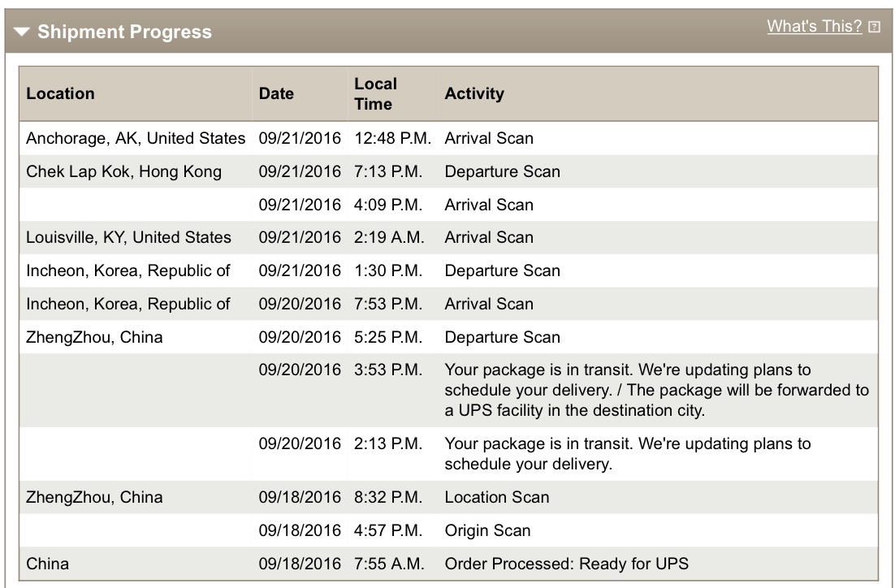Click the Origin Scan activity entry
895x588 pixels.
tap(487, 530)
